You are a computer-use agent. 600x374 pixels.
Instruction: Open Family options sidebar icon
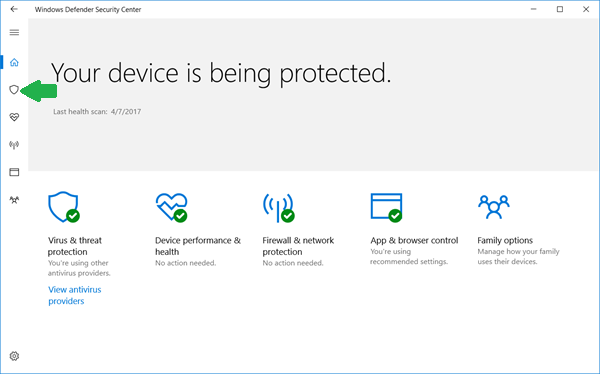(x=14, y=200)
